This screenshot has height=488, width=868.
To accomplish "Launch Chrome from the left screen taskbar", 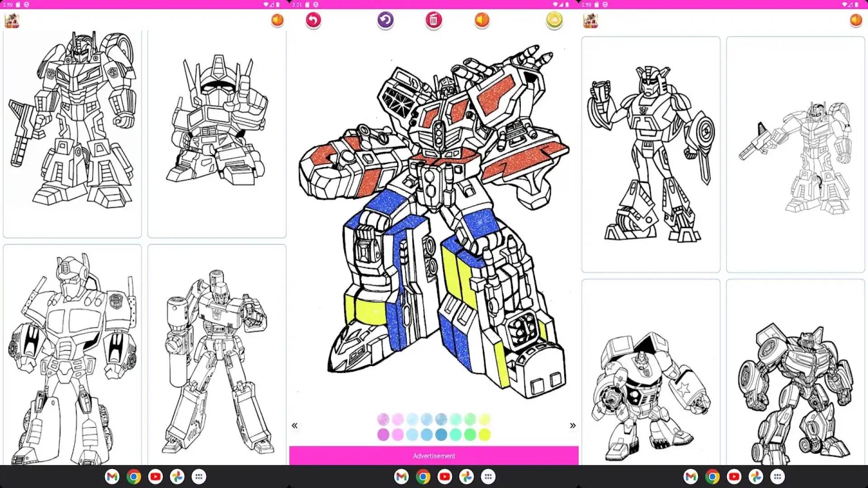I will 134,477.
